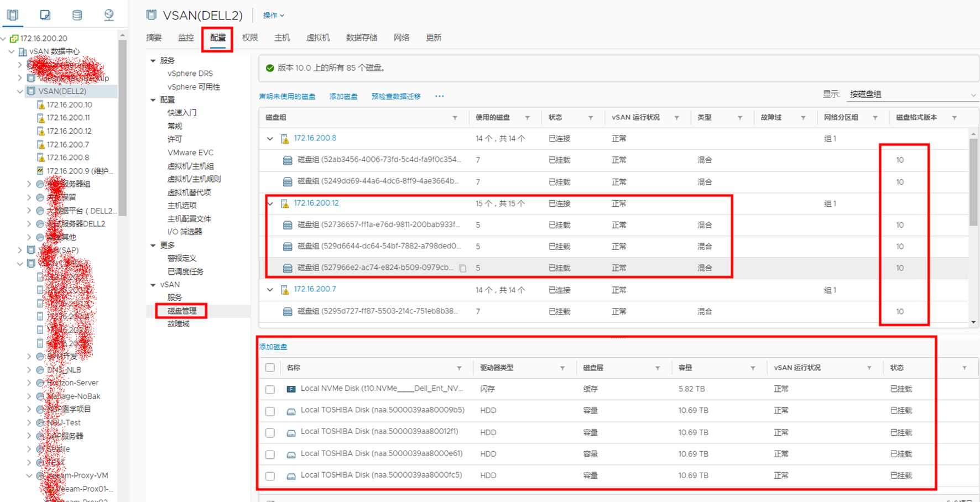Image resolution: width=980 pixels, height=502 pixels.
Task: Open host link 172.16.200.12 in table
Action: tap(316, 203)
